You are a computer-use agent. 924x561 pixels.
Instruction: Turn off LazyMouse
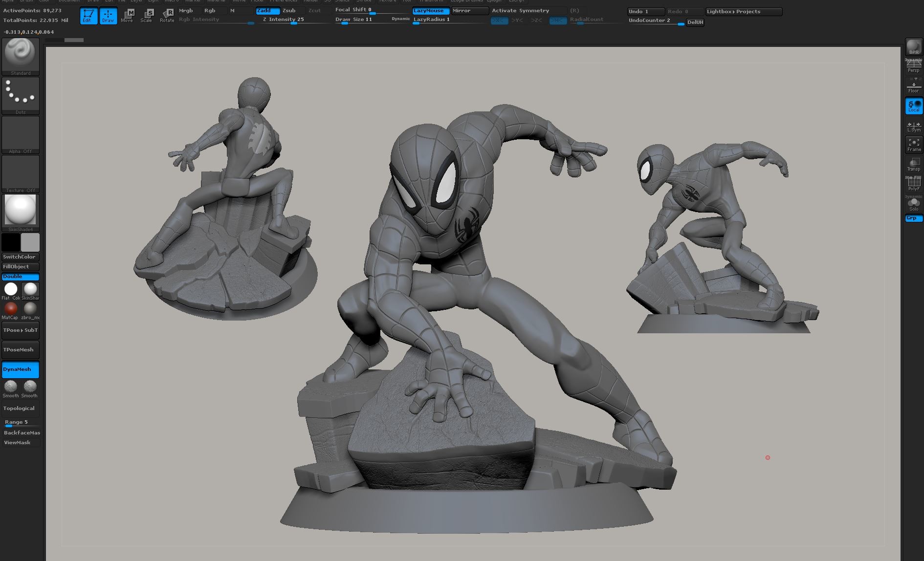(431, 11)
